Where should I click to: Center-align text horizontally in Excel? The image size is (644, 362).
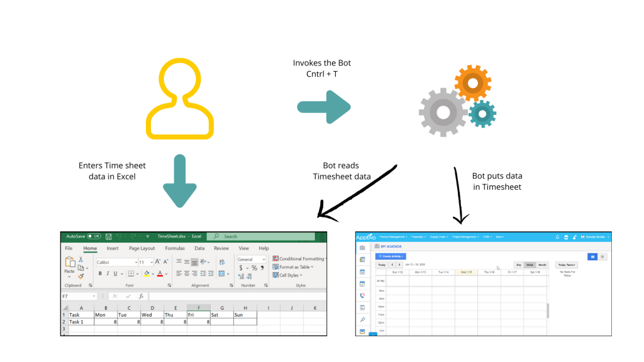pos(186,274)
